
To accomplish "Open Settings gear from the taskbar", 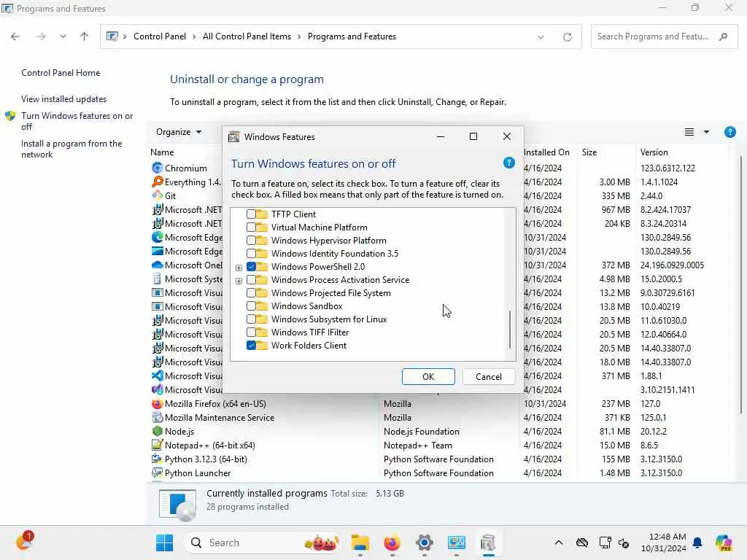I will click(x=424, y=542).
